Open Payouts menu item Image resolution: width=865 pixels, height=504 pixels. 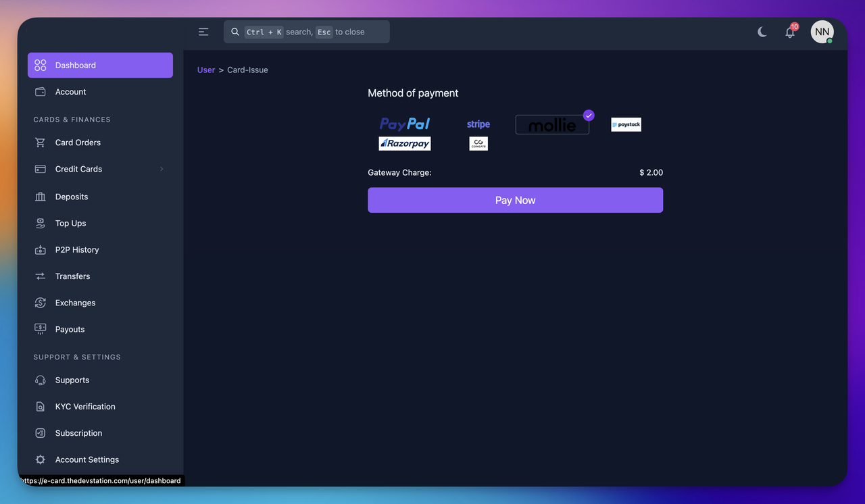[x=100, y=329]
